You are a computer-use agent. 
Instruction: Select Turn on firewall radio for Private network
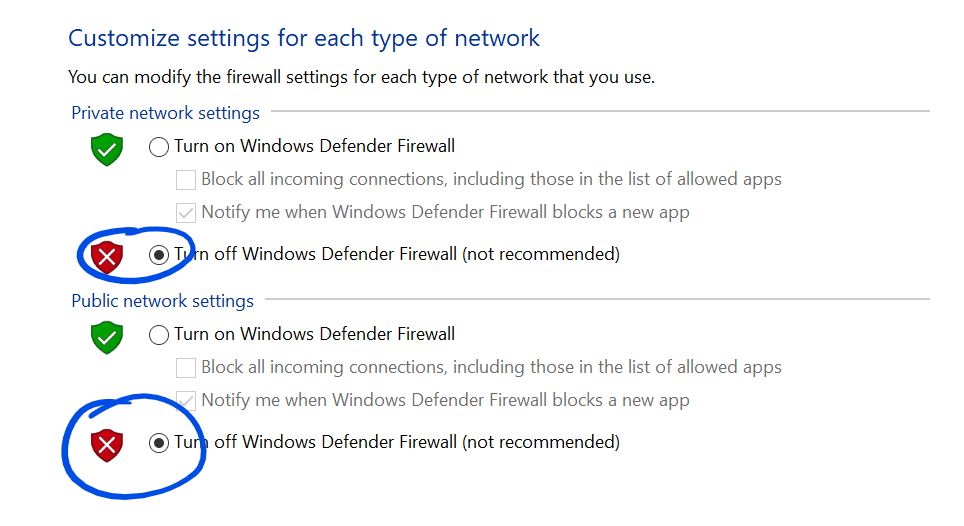tap(159, 147)
